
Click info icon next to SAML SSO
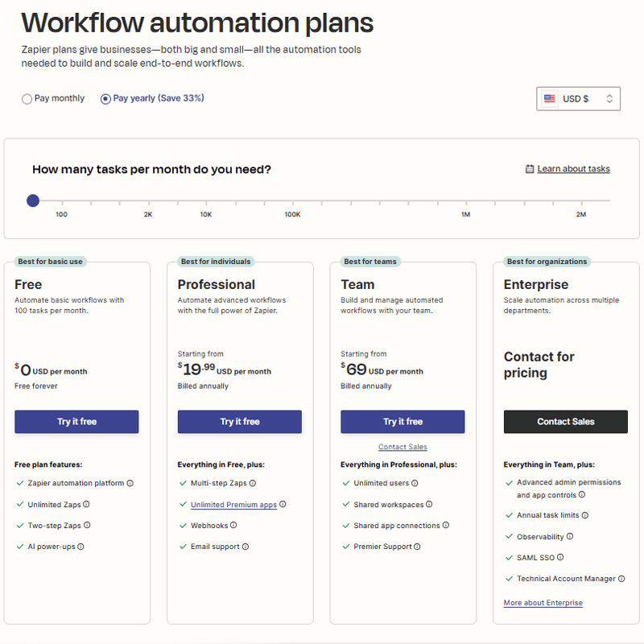click(x=560, y=557)
